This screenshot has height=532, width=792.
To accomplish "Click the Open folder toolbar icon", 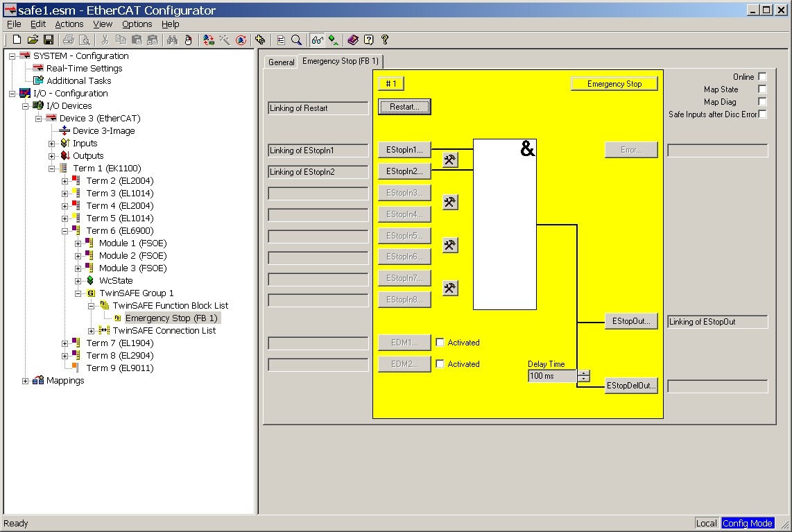I will point(33,40).
